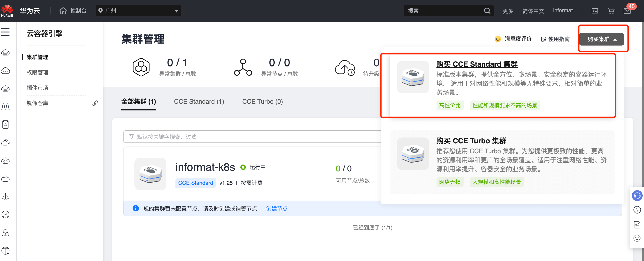644x261 pixels.
Task: Open 插件市场 in the left menu
Action: (x=37, y=88)
